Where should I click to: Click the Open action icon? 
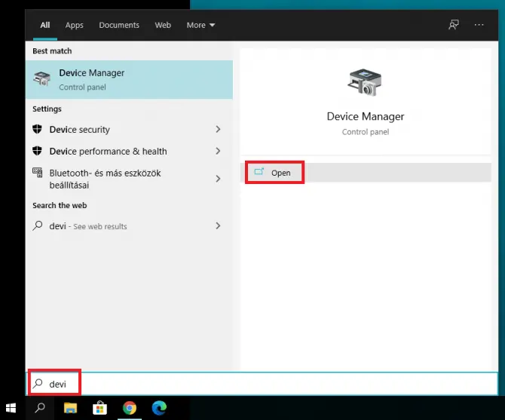click(259, 172)
